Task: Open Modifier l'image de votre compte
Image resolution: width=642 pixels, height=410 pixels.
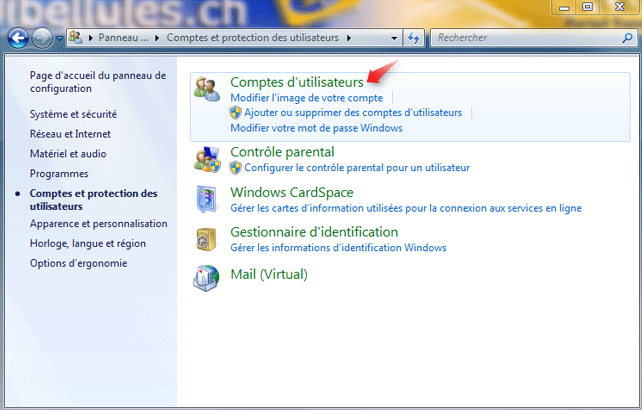Action: pos(306,98)
